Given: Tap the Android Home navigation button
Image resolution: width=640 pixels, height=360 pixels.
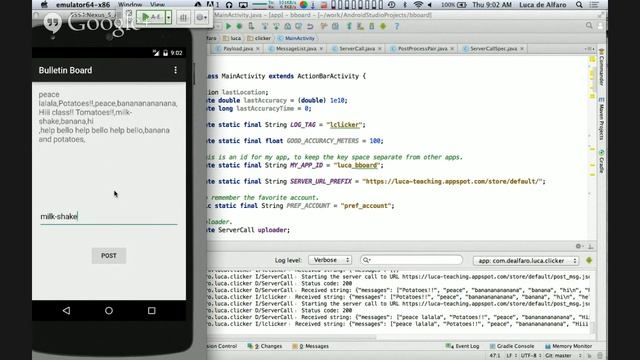Looking at the screenshot, I should [109, 311].
